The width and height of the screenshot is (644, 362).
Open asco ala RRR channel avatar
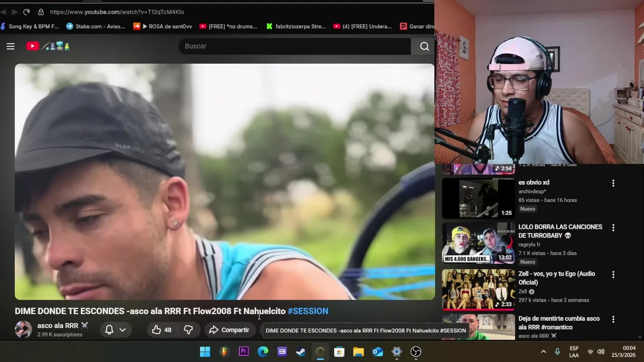click(x=23, y=329)
